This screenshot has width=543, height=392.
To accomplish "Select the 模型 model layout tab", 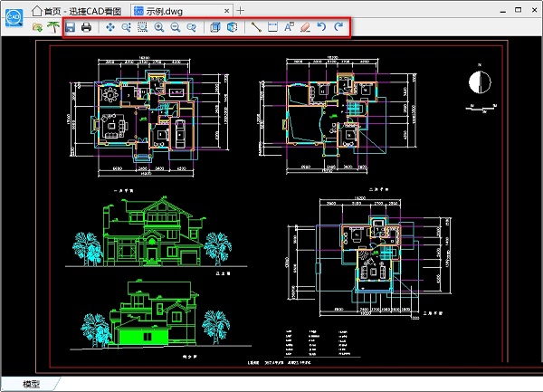I will click(x=31, y=384).
